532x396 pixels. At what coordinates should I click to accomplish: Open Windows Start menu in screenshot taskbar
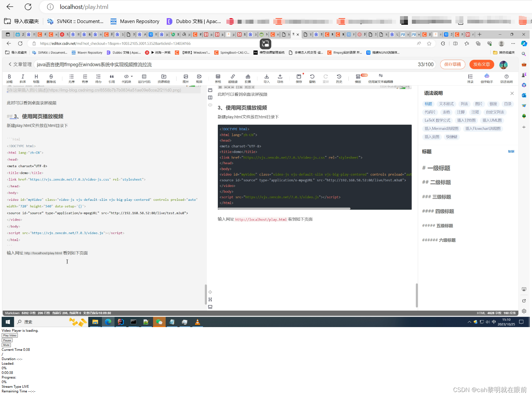(x=8, y=322)
